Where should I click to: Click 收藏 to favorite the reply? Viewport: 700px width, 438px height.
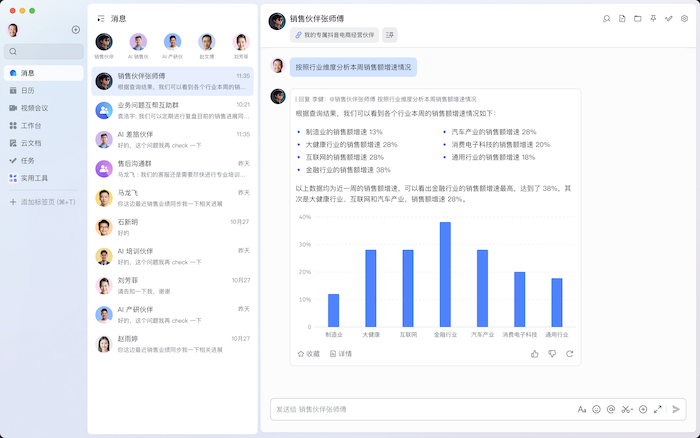(308, 354)
